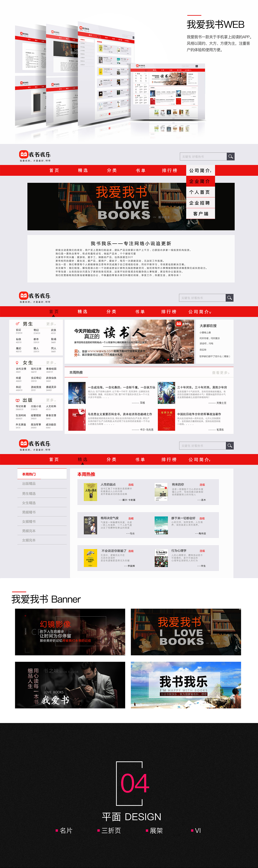258x868 pixels.
Task: Click 首页 tab above the I LOVE BOOKS banner
Action: (54, 171)
